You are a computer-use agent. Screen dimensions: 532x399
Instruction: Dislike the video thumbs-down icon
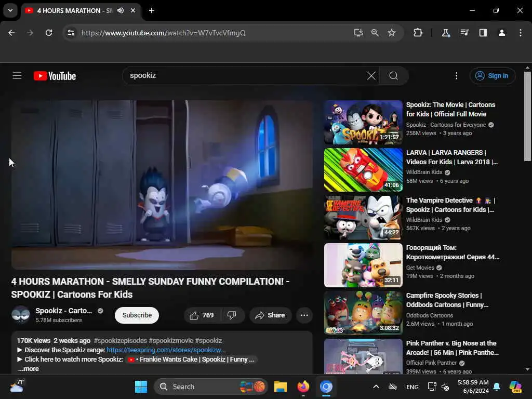232,315
